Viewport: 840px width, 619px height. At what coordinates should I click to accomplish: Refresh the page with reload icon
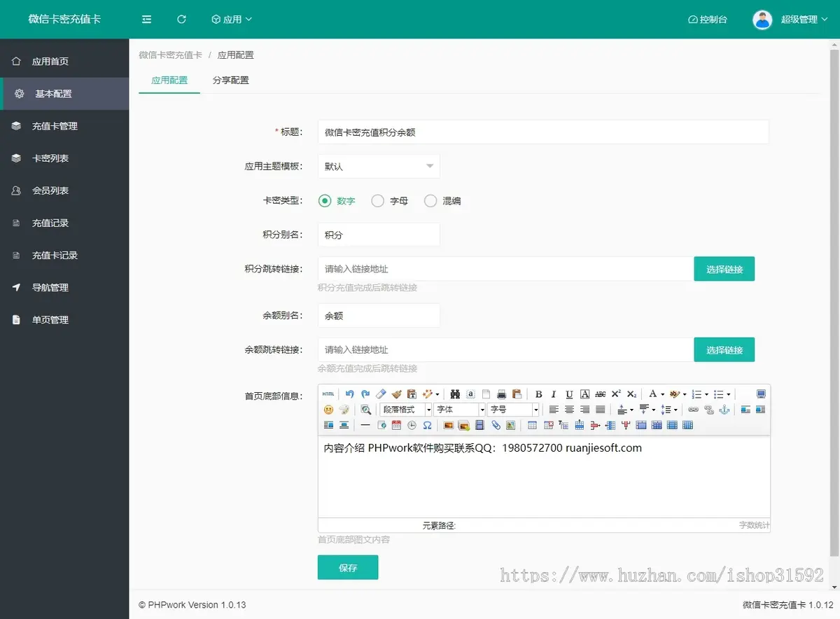tap(181, 20)
